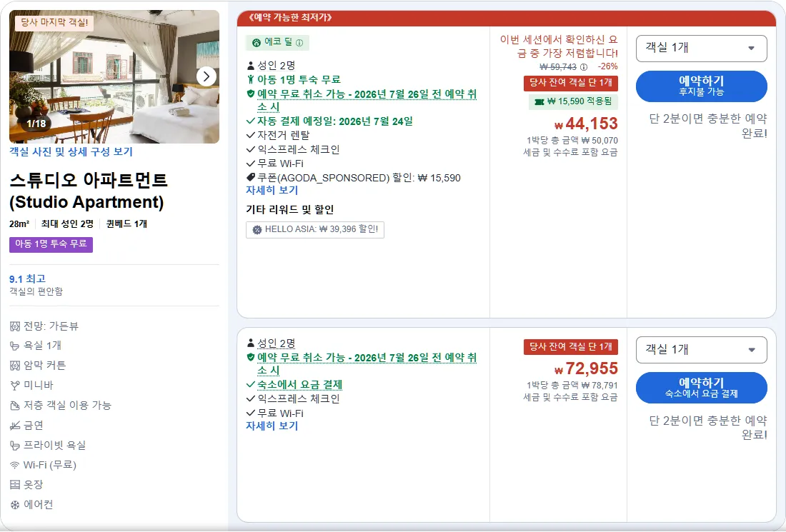Click the wardrobe icon
The image size is (786, 532).
coord(14,485)
